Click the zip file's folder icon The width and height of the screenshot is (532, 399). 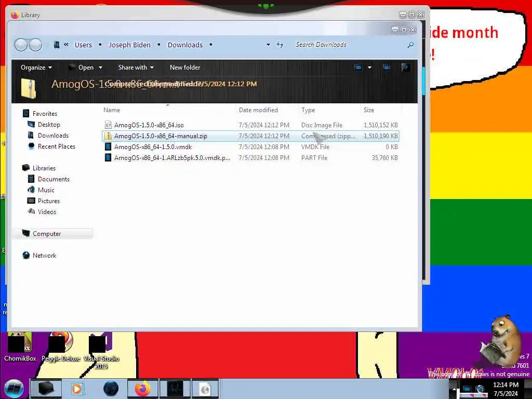[108, 136]
